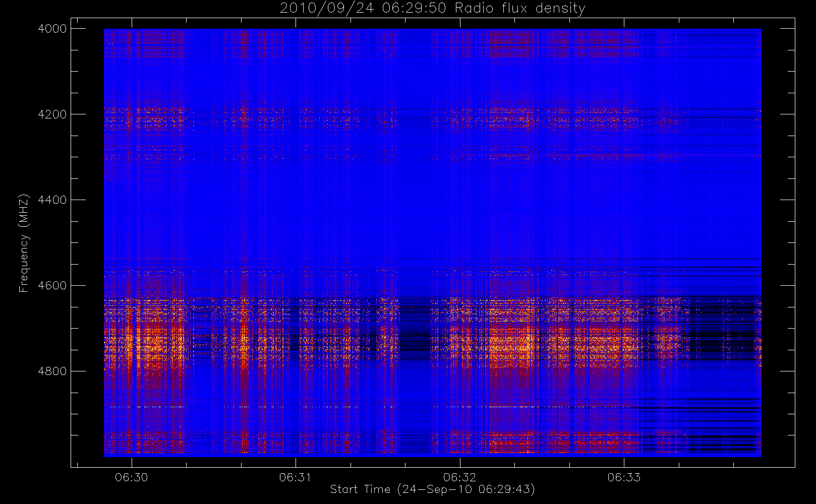Click the 4800 frequency tick label
This screenshot has width=816, height=504.
pos(52,371)
